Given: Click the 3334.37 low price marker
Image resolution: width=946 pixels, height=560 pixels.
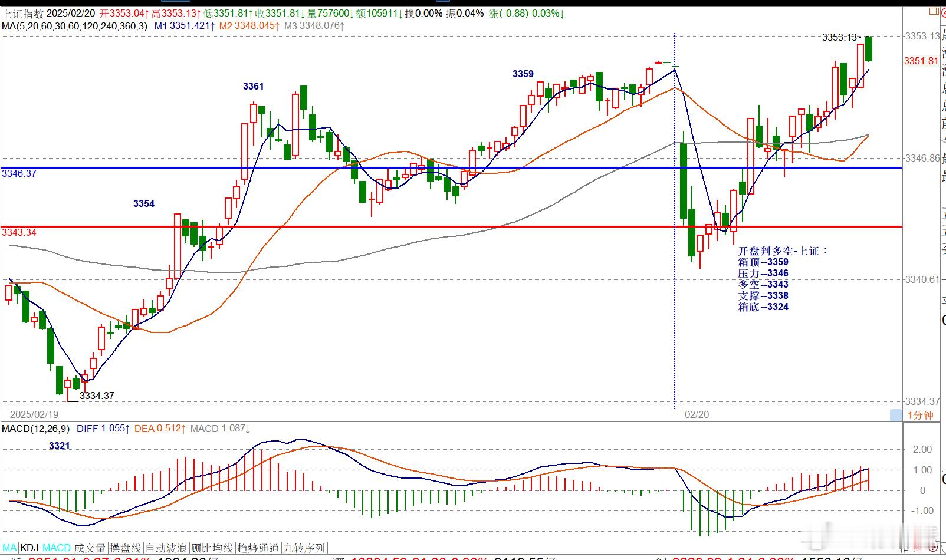Looking at the screenshot, I should pos(97,396).
